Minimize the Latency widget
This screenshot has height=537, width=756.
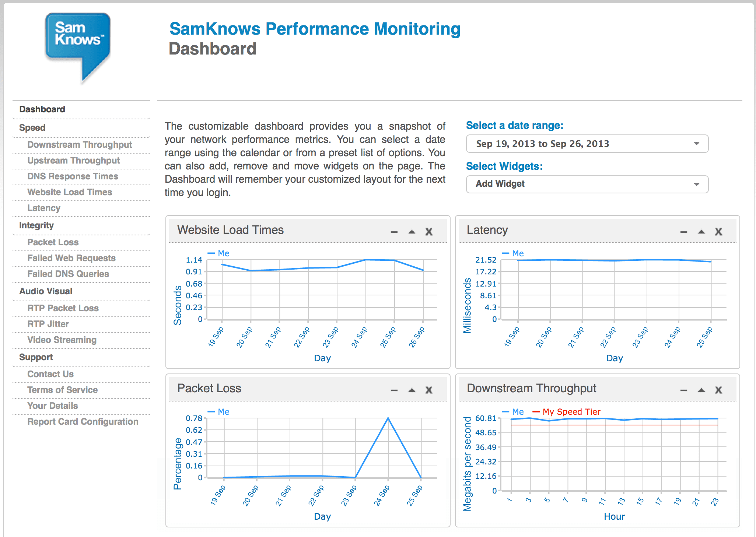(684, 232)
